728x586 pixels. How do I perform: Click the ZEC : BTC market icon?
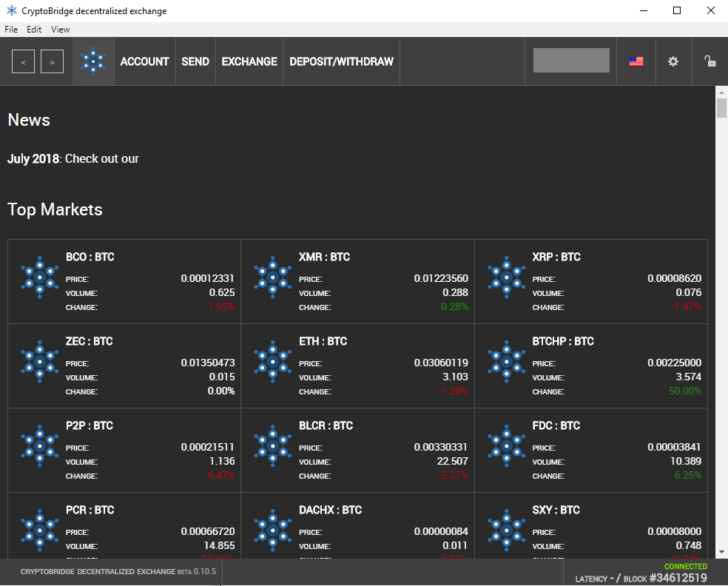click(x=40, y=362)
